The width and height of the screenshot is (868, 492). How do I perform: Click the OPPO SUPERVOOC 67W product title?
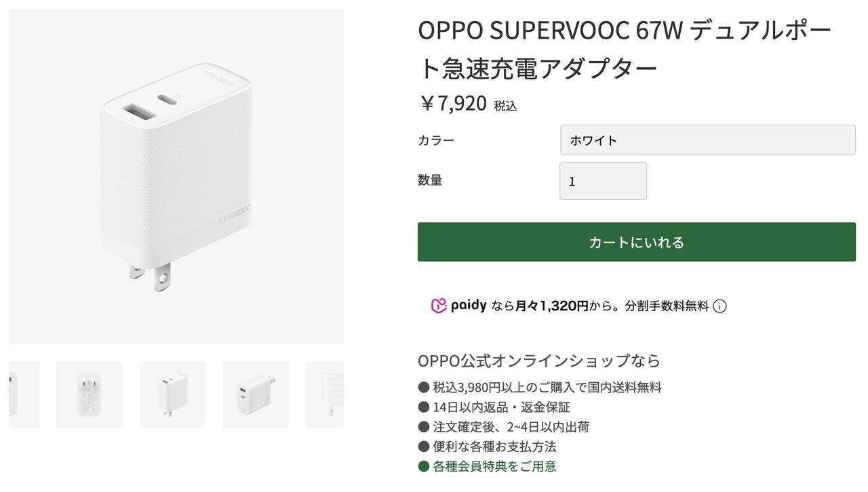pyautogui.click(x=624, y=49)
